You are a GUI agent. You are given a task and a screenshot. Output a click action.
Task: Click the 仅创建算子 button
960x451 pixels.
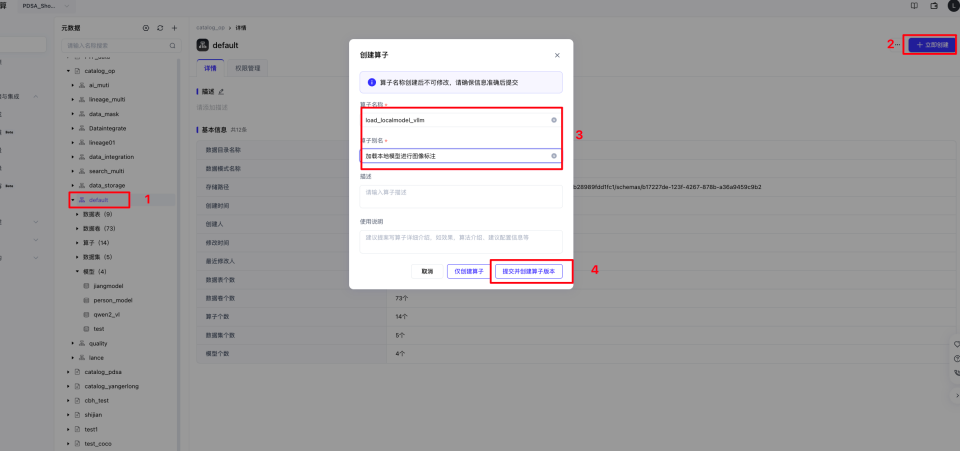coord(468,271)
